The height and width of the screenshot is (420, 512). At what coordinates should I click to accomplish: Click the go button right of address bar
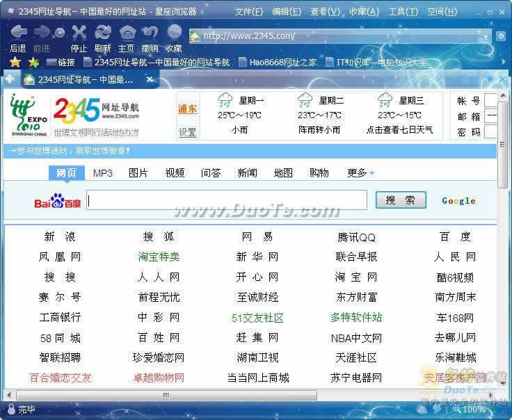501,36
